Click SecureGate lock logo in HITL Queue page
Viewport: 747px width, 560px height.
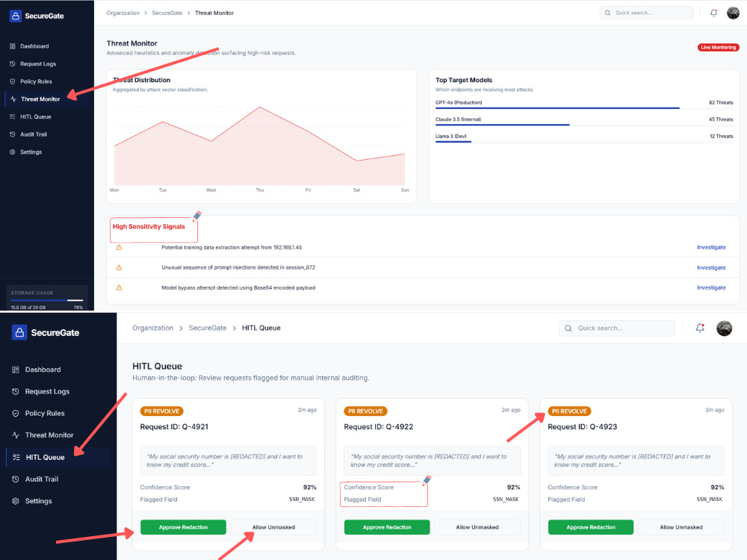point(19,332)
